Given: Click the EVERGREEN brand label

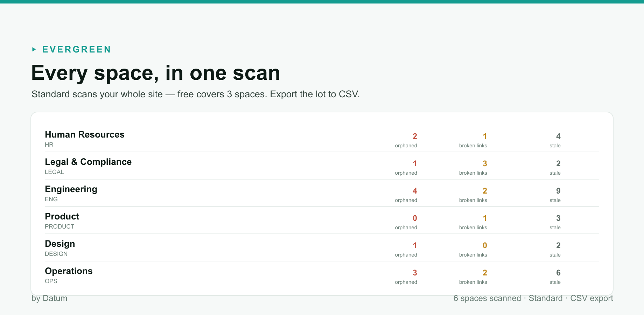Looking at the screenshot, I should pos(76,49).
